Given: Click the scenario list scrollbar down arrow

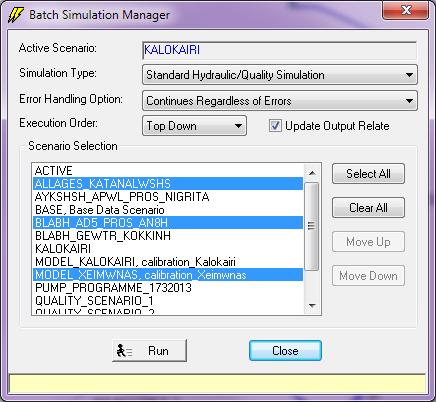Looking at the screenshot, I should pos(312,305).
